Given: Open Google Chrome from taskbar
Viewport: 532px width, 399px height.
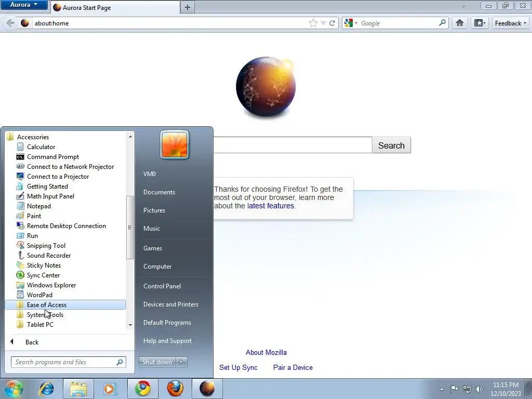Looking at the screenshot, I should tap(143, 389).
